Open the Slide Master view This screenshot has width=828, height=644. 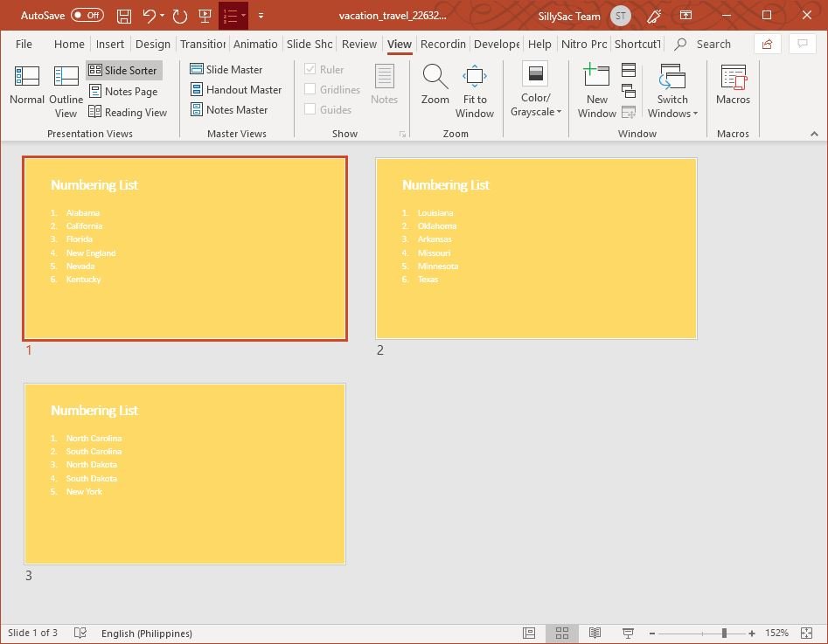point(226,69)
